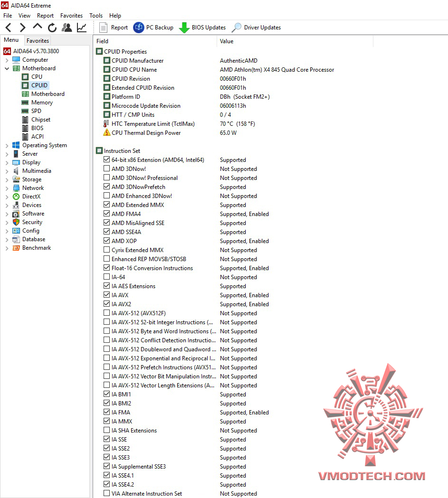Click the DirectX icon in sidebar
The height and width of the screenshot is (498, 448).
click(16, 196)
